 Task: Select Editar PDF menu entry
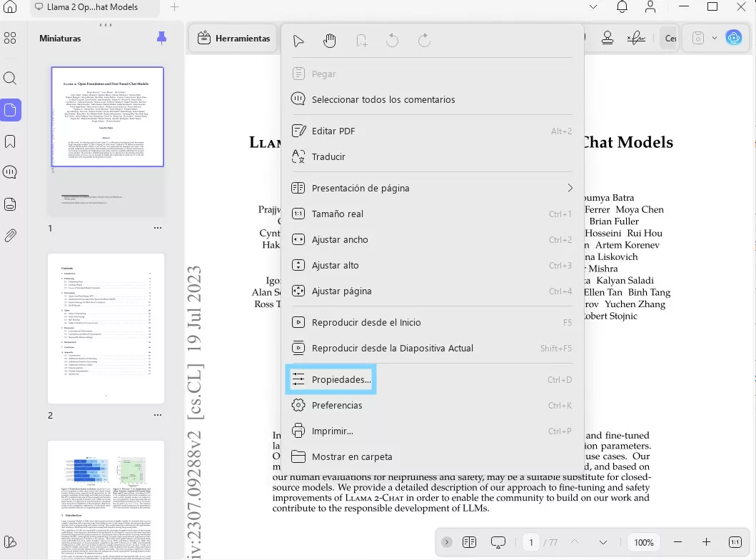point(333,131)
